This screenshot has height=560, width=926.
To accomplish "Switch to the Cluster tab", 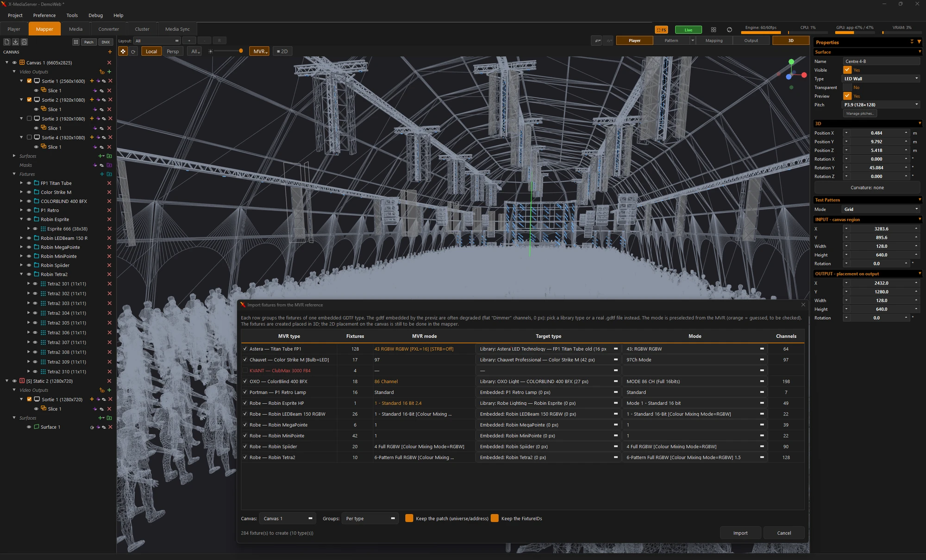I will (x=142, y=29).
